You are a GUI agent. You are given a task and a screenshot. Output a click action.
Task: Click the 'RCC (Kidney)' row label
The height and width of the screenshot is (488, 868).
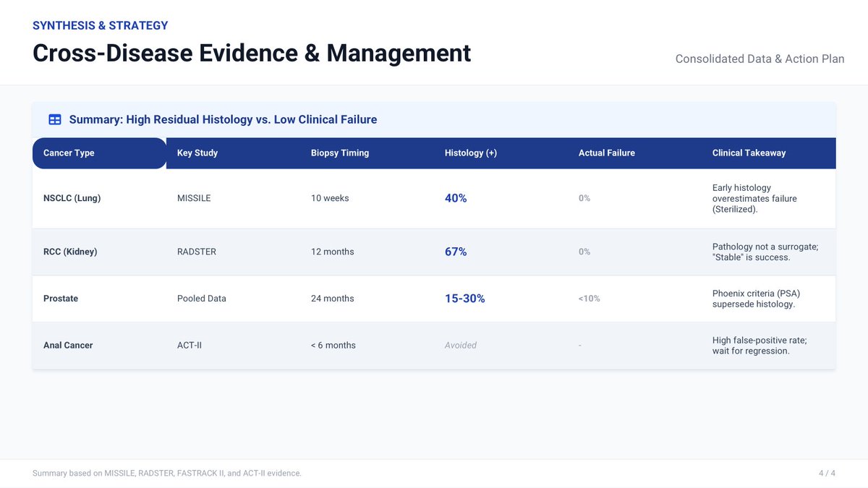[x=70, y=252]
